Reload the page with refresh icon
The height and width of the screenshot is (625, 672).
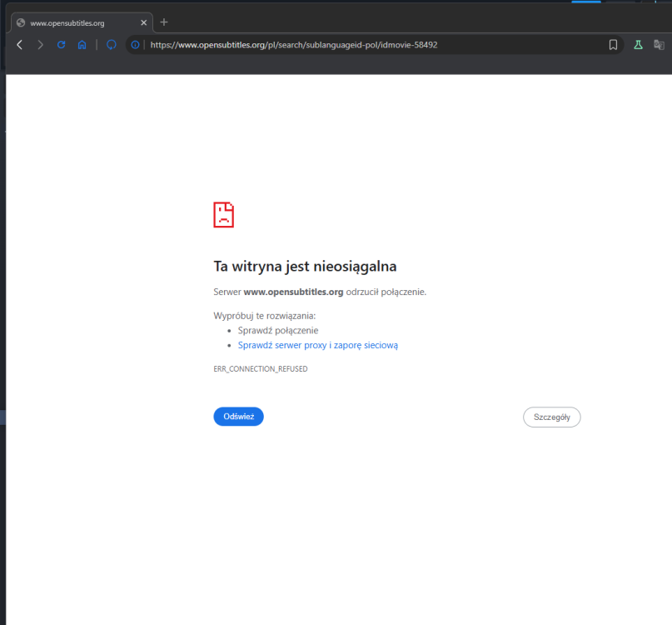[62, 45]
